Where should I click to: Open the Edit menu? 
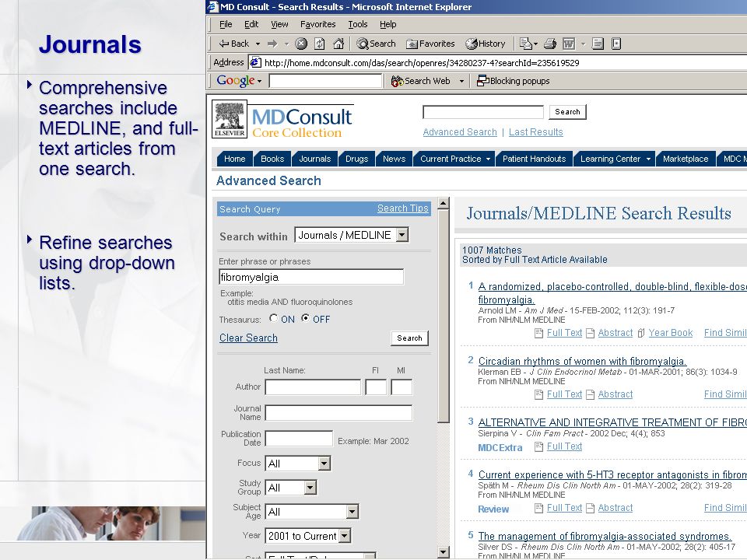click(x=251, y=24)
